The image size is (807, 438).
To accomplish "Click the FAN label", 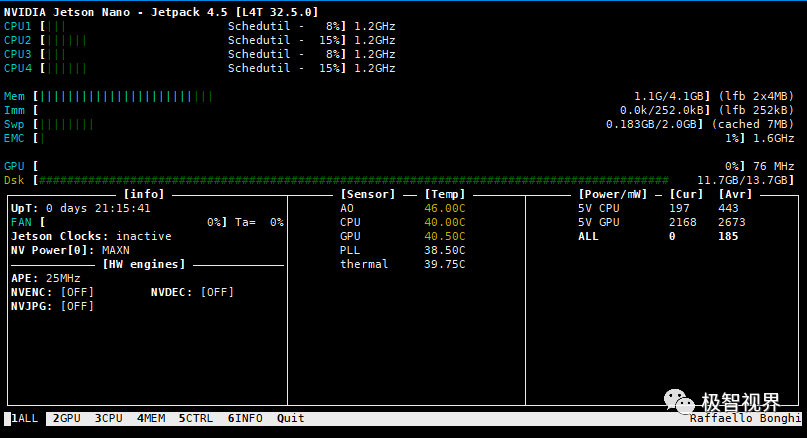I will click(x=21, y=222).
